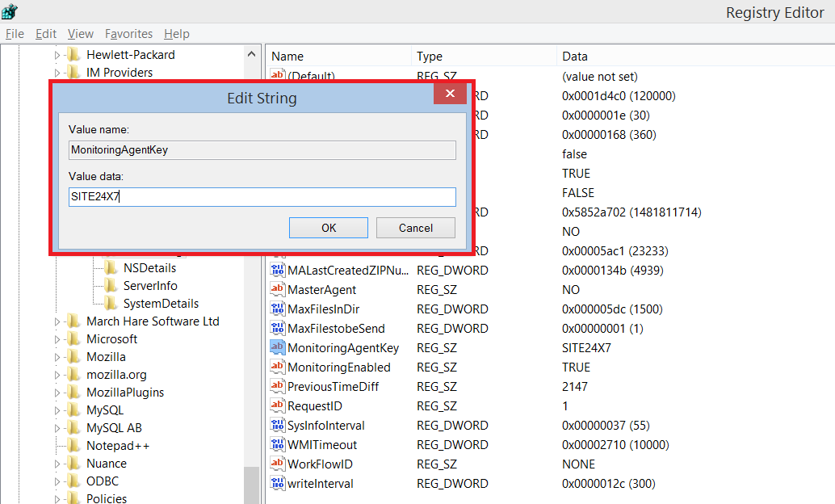Select the MySQL key in the tree

click(105, 409)
